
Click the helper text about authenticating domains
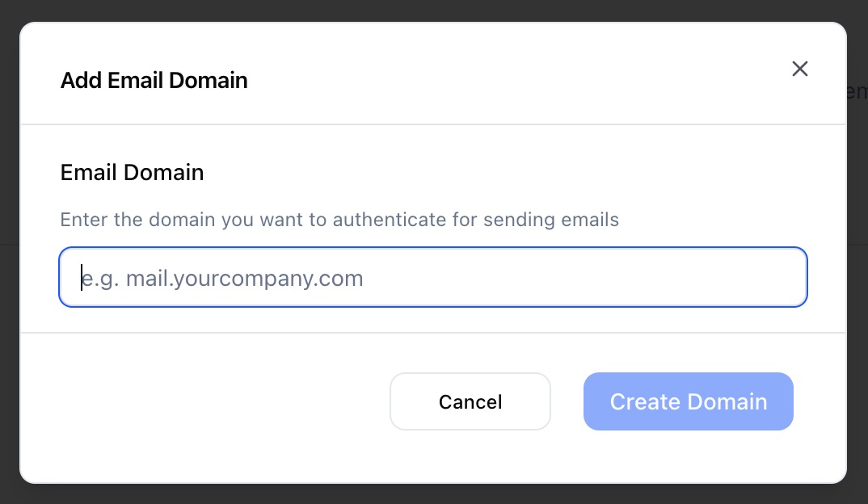(339, 220)
